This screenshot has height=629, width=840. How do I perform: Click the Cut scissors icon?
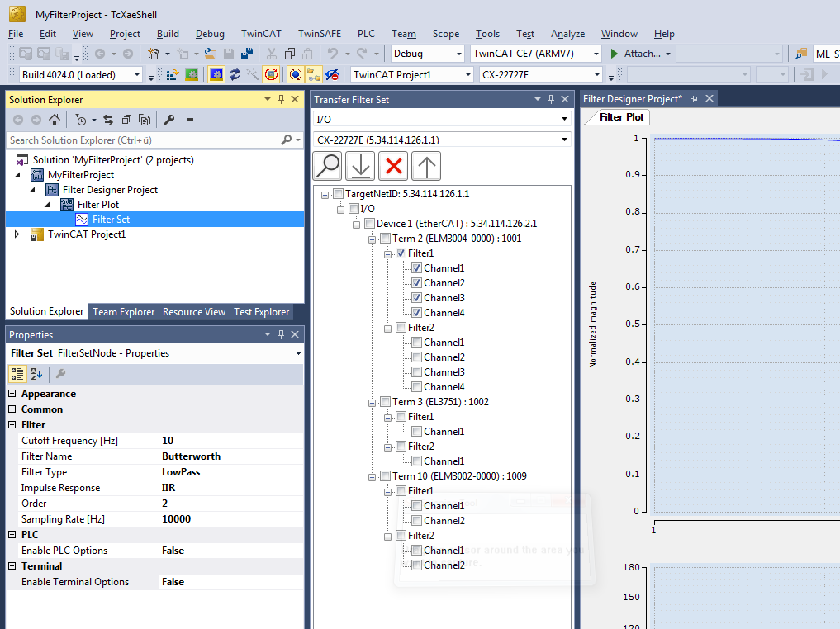[272, 54]
